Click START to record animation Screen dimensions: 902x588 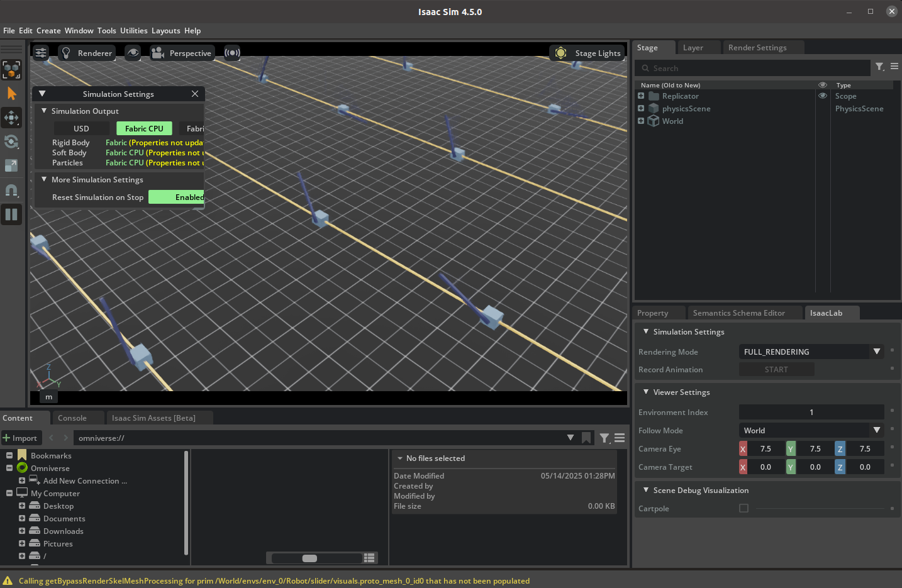(x=776, y=370)
